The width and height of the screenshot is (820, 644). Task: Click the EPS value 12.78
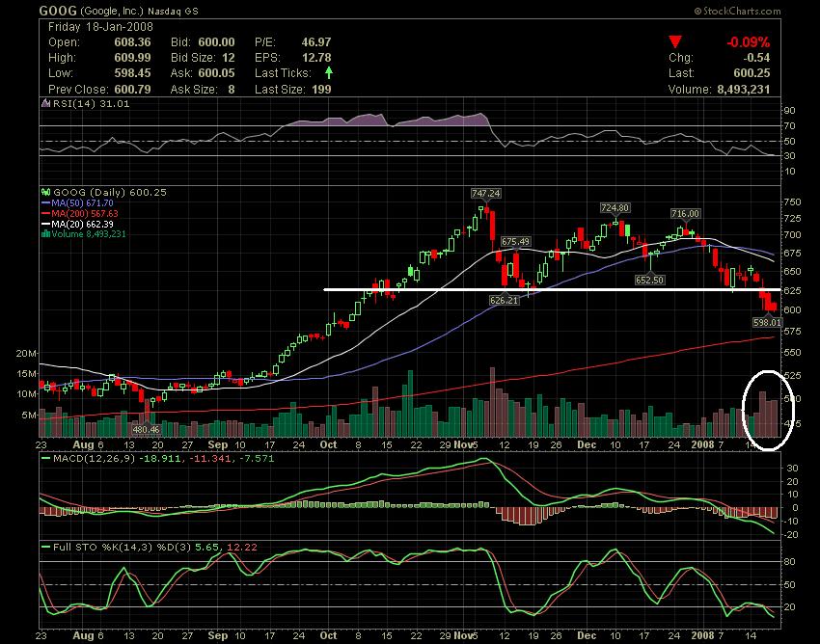tap(316, 58)
